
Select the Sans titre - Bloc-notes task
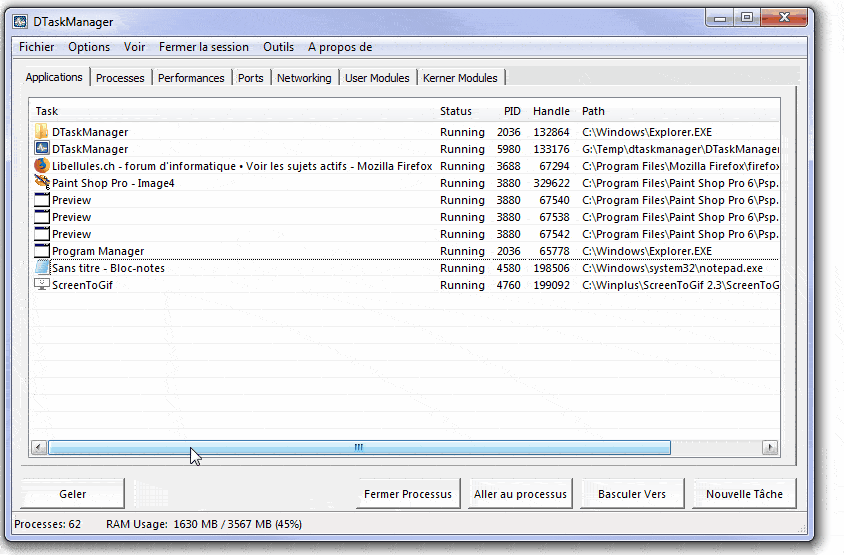pos(108,268)
